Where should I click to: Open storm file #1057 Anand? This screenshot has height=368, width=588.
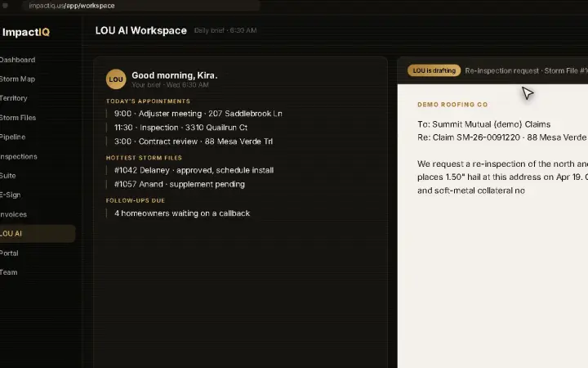click(179, 184)
